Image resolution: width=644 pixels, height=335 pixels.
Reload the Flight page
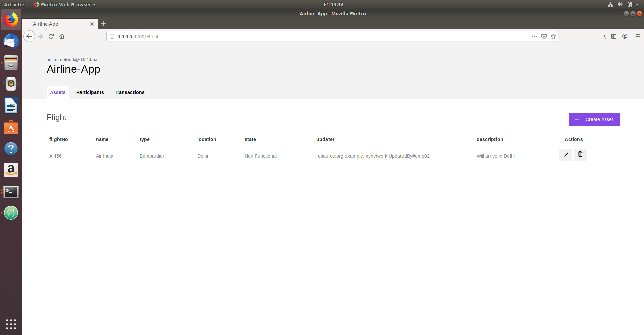51,36
